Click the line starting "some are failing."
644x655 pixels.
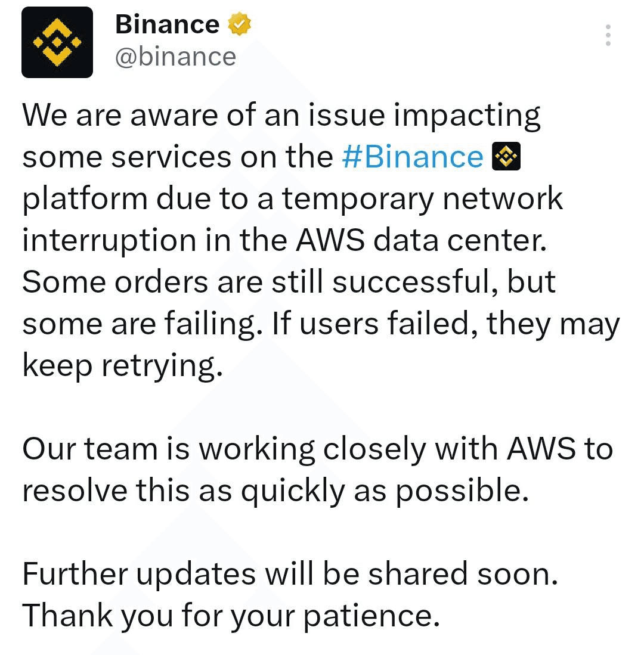[321, 324]
